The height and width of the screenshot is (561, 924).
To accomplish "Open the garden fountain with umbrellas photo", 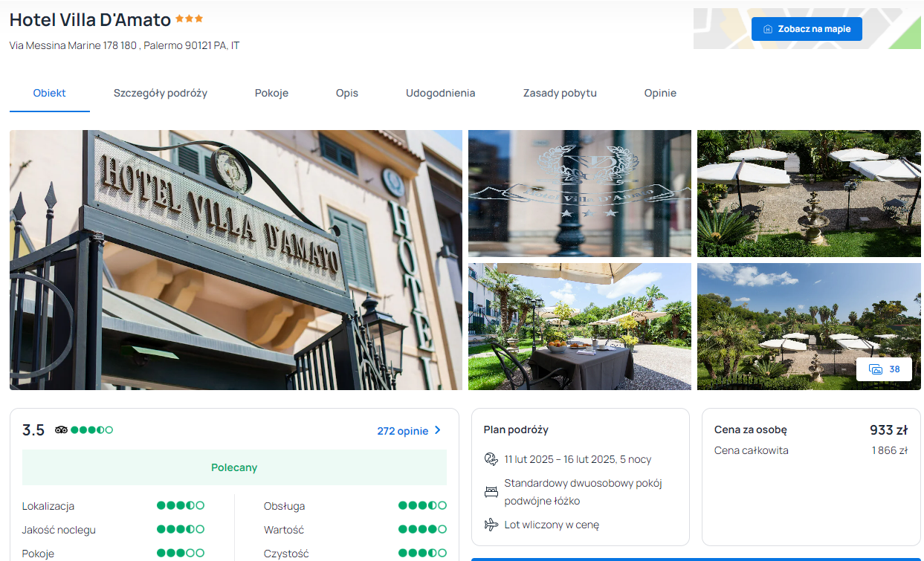I will coord(809,193).
